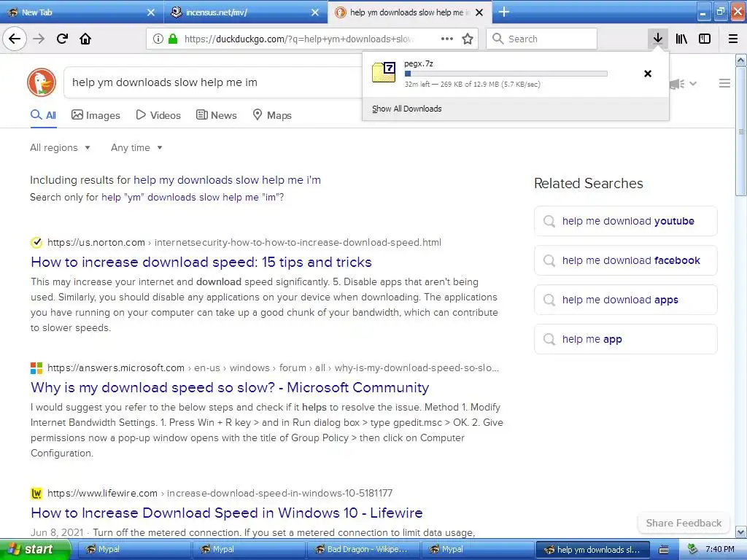Switch to News results
The image size is (747, 560).
point(216,115)
